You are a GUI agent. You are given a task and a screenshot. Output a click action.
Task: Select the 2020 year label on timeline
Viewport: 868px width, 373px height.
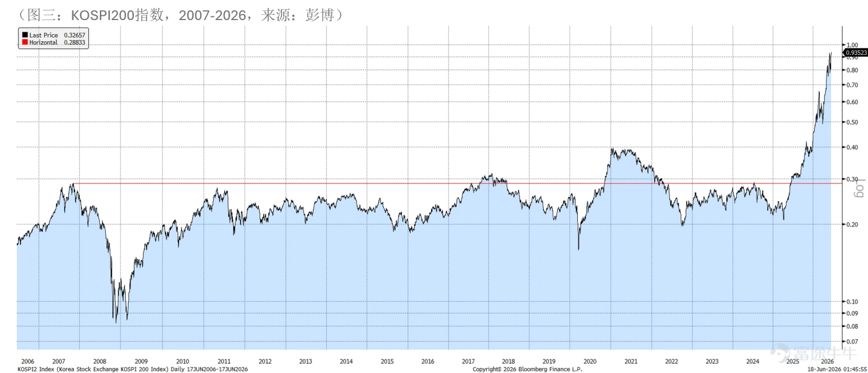590,361
